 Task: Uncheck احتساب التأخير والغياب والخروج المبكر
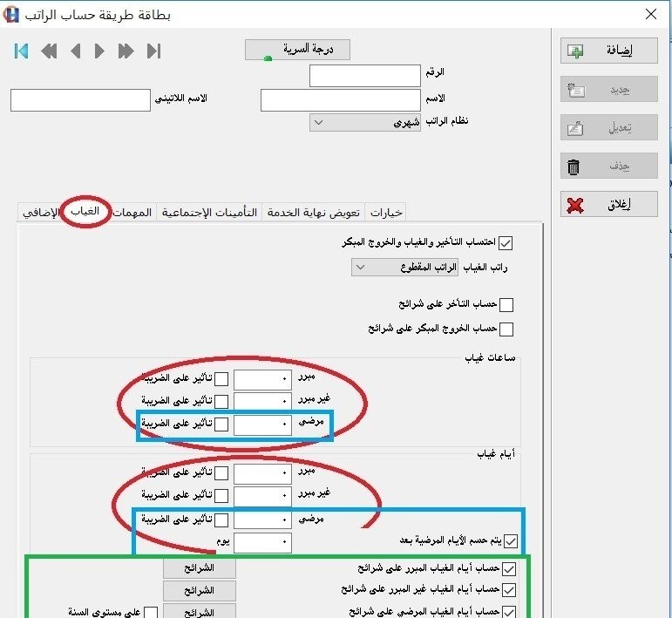point(506,243)
